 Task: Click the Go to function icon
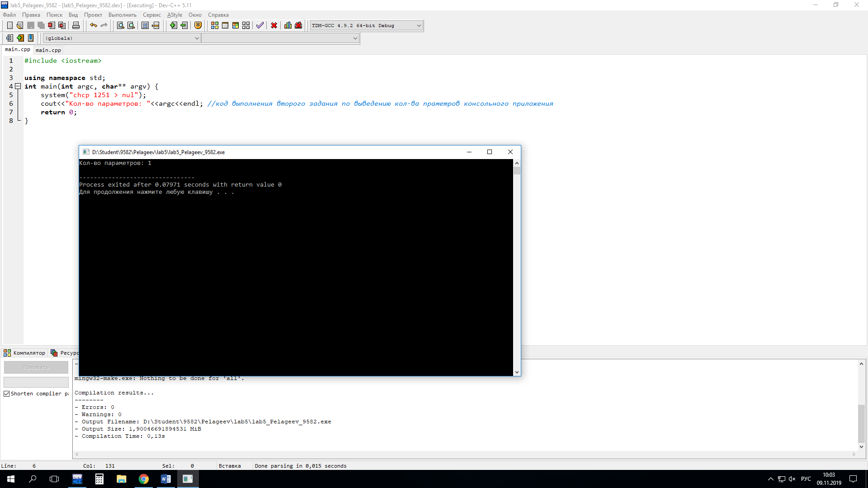145,26
